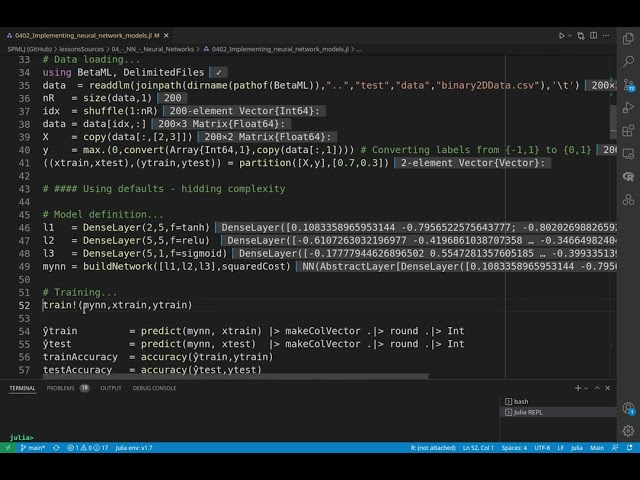Open the Accounts icon in the activity bar
This screenshot has height=480, width=640.
coord(628,408)
